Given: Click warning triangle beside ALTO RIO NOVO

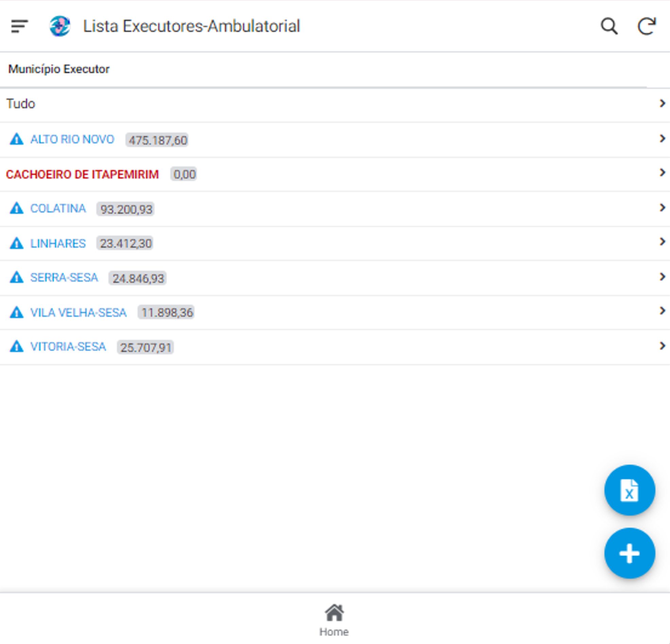Looking at the screenshot, I should [x=16, y=140].
